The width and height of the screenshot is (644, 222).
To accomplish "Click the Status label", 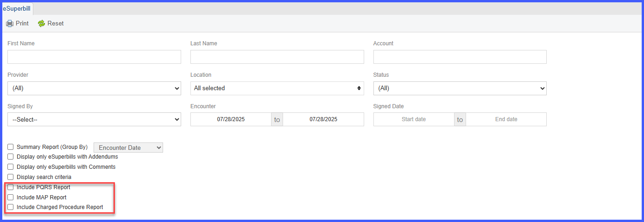I will (x=381, y=75).
